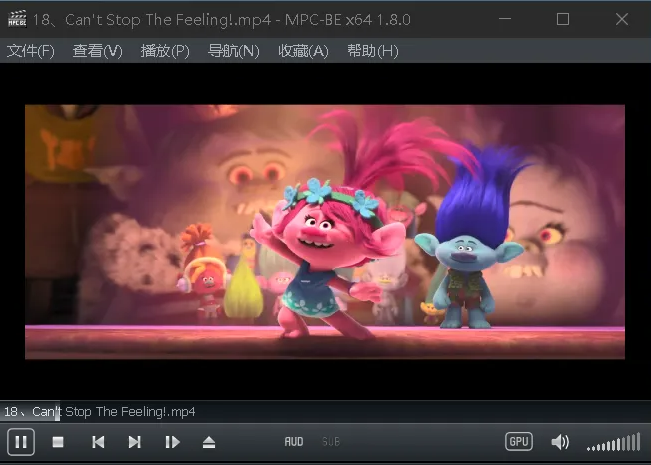
Task: Open the AUD audio track selector
Action: point(294,441)
